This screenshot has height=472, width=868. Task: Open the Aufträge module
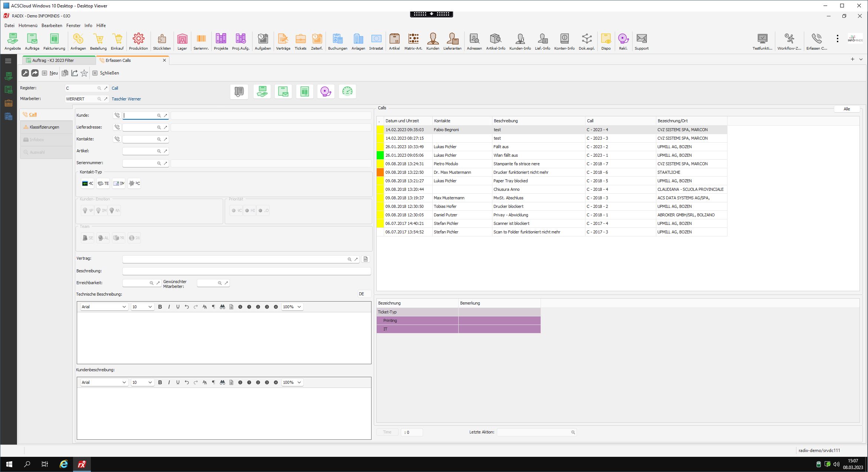coord(32,41)
